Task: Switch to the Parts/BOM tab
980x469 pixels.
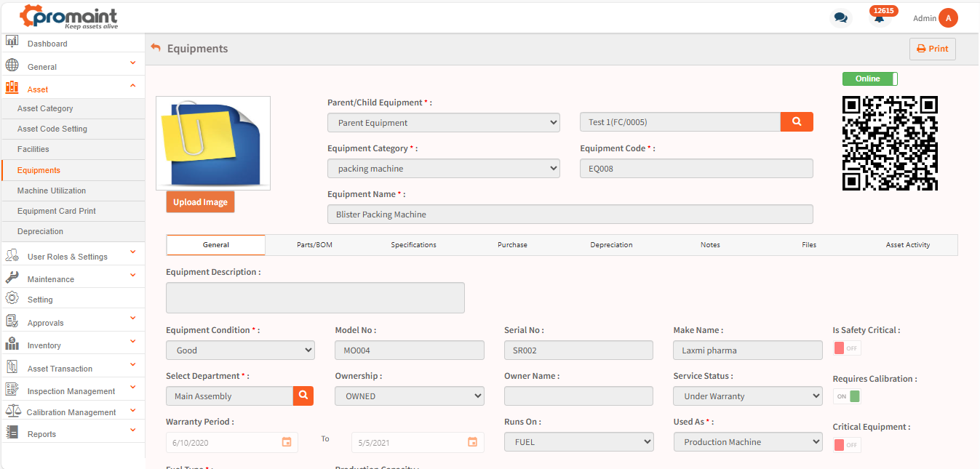Action: 314,245
